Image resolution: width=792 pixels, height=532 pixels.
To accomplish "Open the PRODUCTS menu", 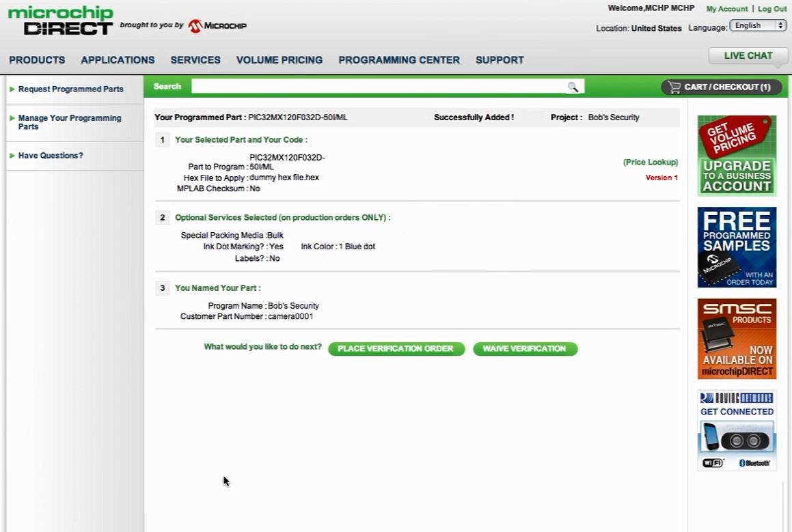I will point(37,60).
